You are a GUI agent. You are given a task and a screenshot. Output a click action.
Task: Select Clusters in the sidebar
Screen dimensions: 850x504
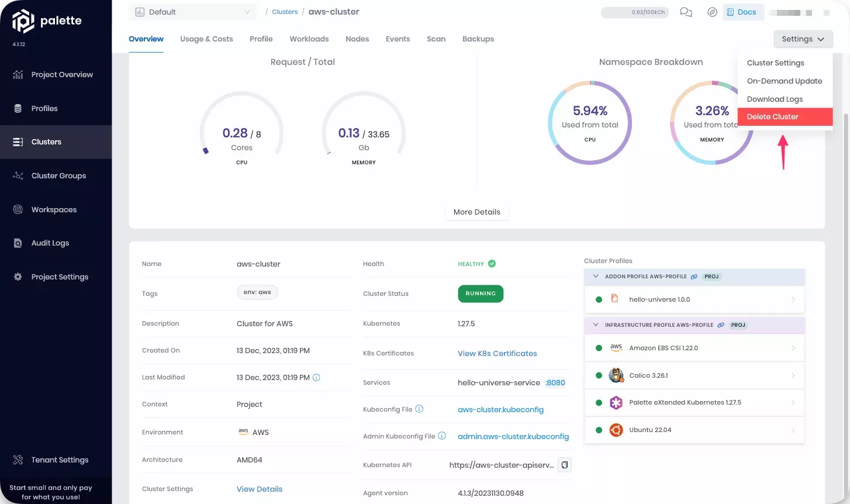56,142
